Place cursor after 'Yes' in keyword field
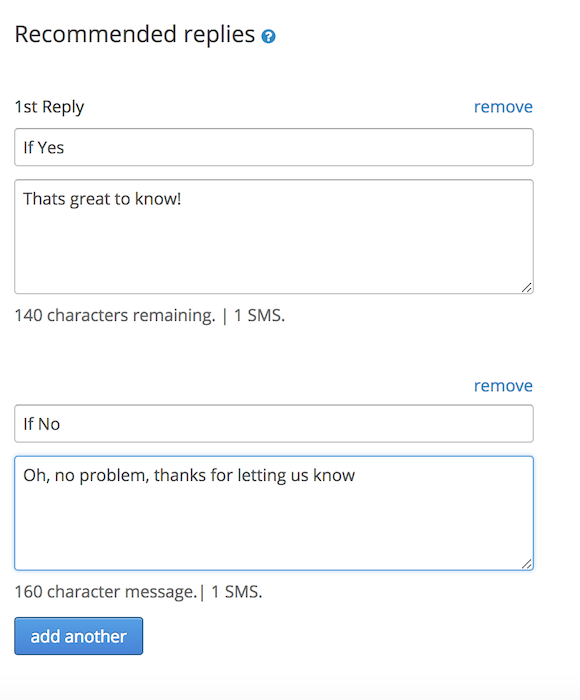 65,148
